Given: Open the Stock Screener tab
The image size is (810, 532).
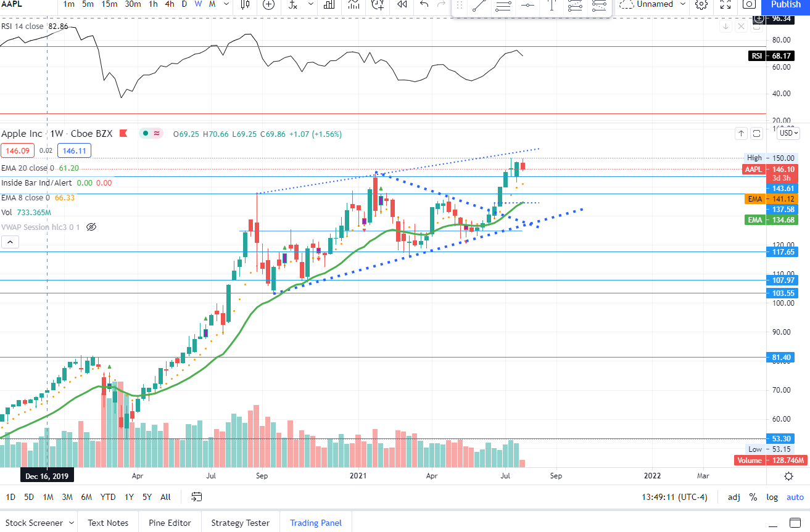Looking at the screenshot, I should coord(34,523).
